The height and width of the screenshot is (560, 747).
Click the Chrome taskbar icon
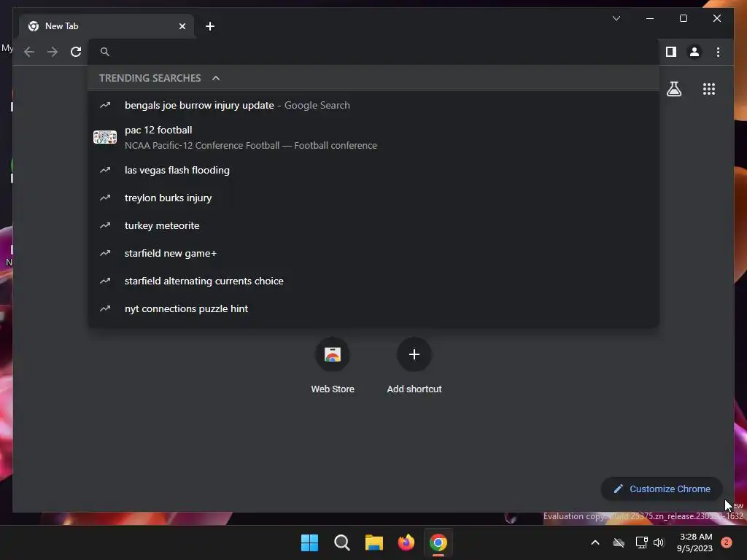438,542
